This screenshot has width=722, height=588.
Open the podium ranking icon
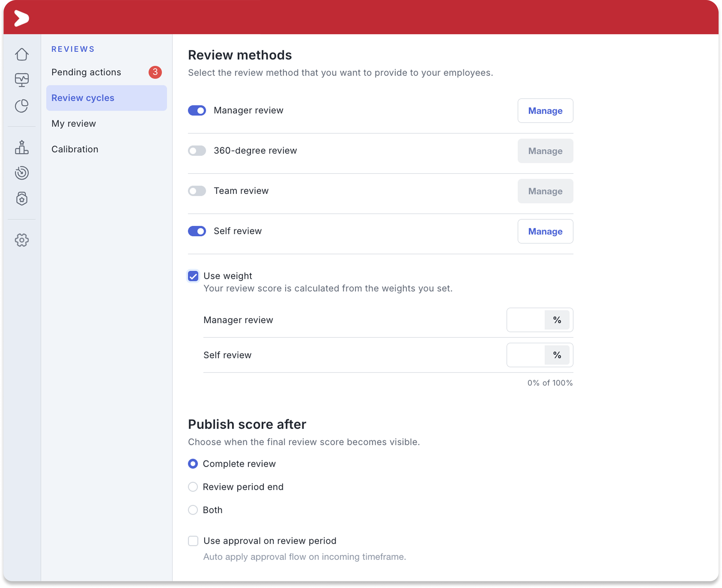[22, 147]
